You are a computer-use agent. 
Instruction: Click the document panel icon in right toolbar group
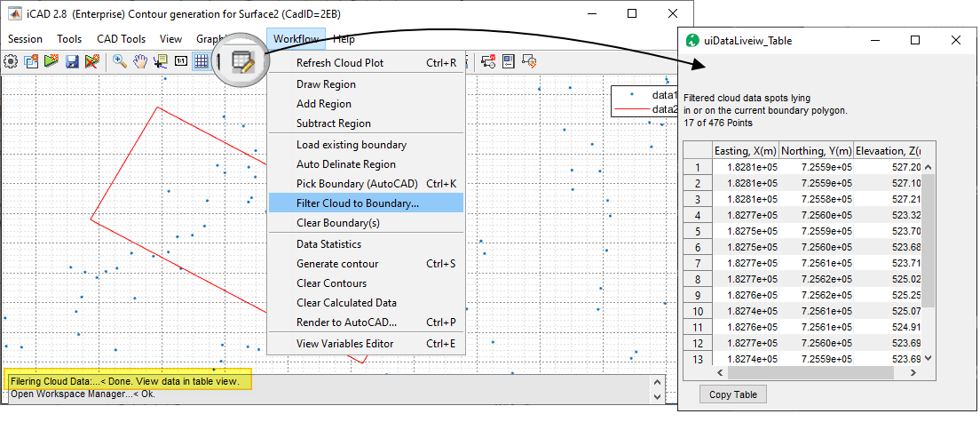click(x=509, y=61)
